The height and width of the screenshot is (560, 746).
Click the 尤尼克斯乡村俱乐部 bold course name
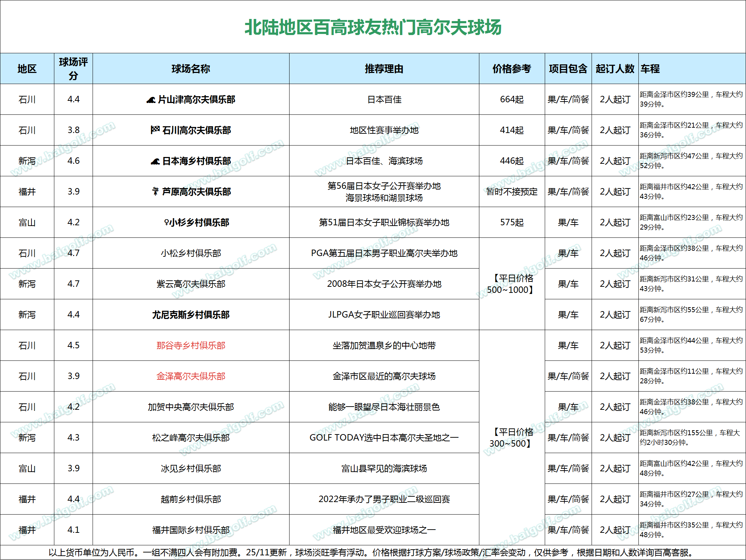click(191, 315)
